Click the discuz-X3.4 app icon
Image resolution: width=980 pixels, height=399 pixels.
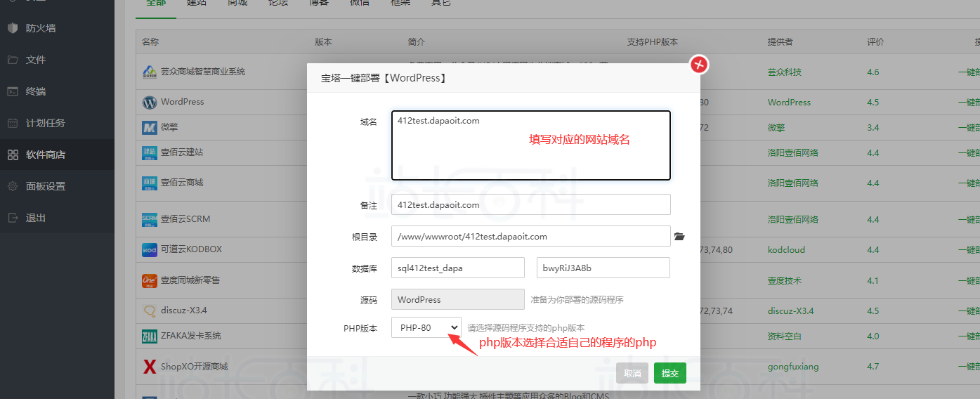pyautogui.click(x=150, y=310)
